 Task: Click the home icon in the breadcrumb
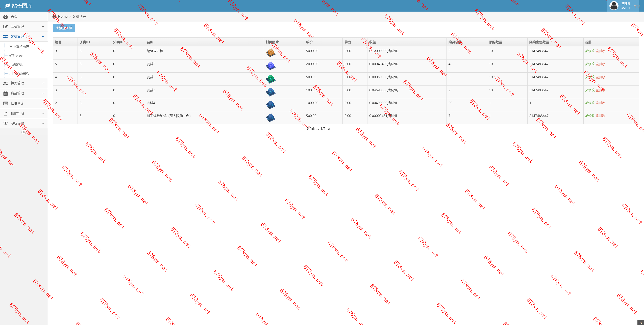[54, 16]
